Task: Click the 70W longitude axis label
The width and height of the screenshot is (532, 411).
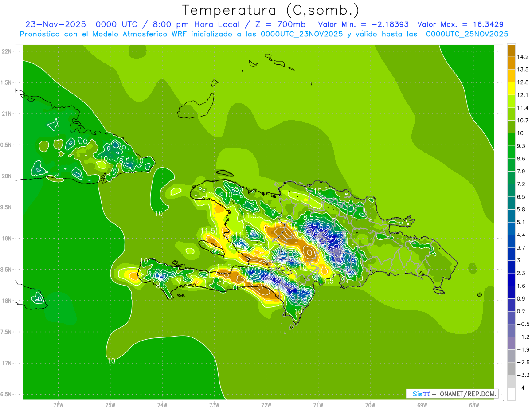Action: point(370,405)
